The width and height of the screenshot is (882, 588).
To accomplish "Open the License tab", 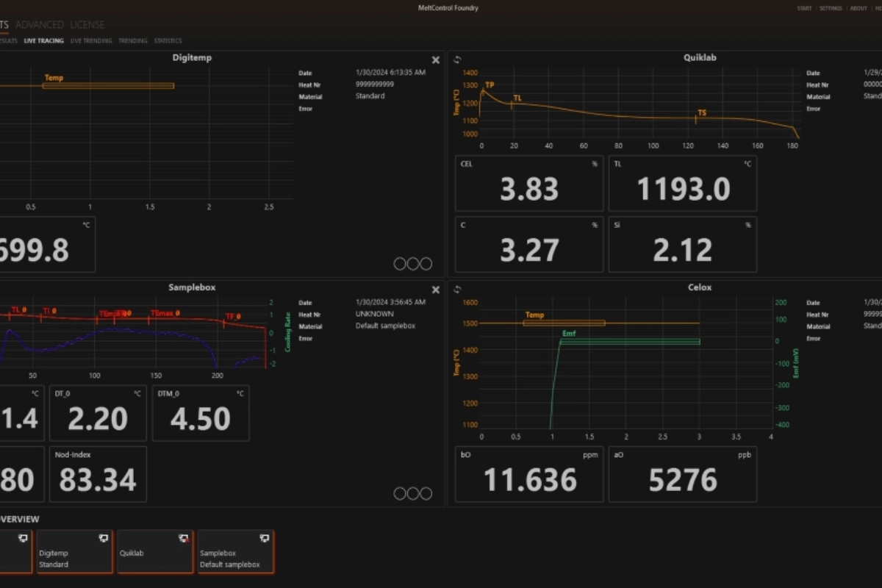I will (87, 25).
